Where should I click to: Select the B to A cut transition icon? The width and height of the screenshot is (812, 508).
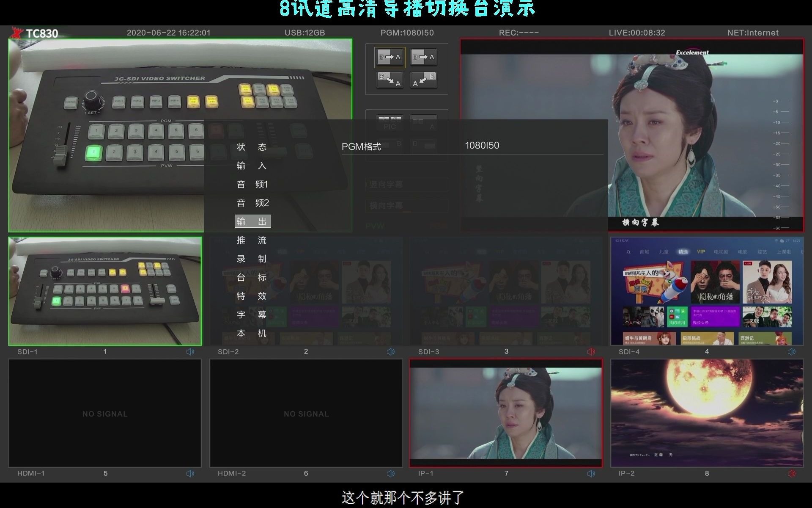coord(390,57)
